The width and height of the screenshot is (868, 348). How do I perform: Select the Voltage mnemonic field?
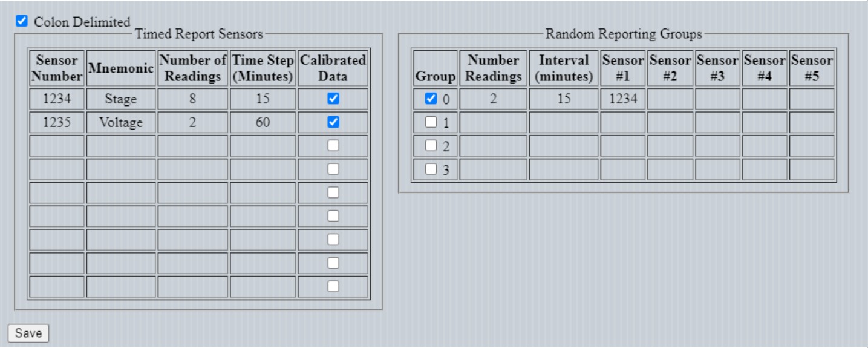(120, 122)
